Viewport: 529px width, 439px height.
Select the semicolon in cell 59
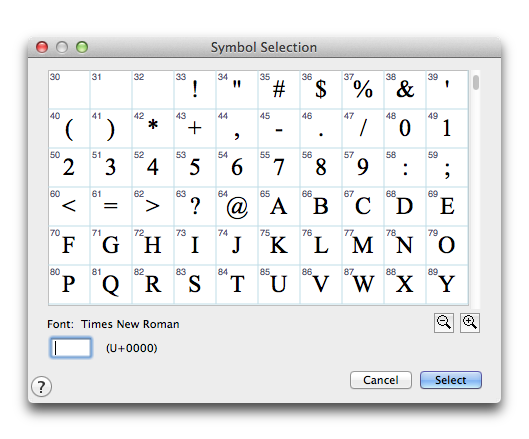(447, 167)
